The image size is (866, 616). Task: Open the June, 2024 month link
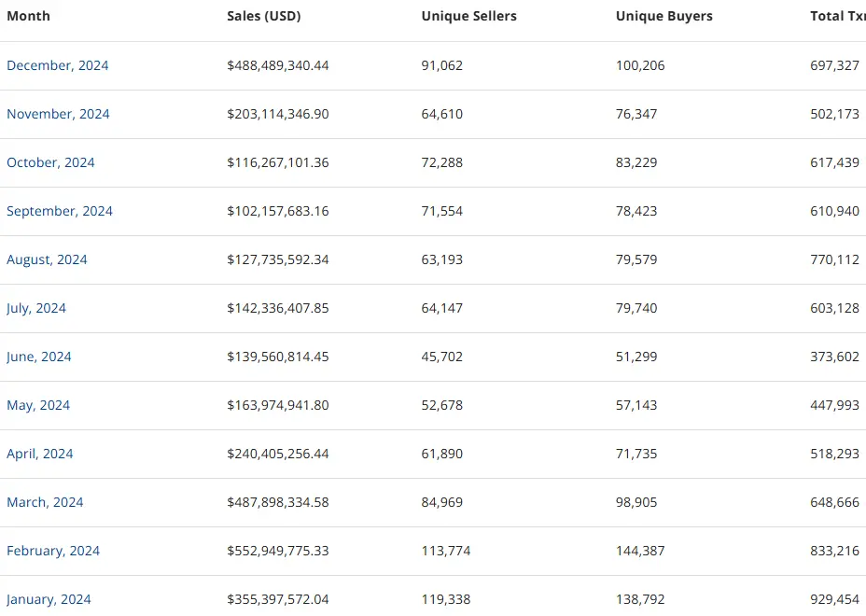[39, 357]
